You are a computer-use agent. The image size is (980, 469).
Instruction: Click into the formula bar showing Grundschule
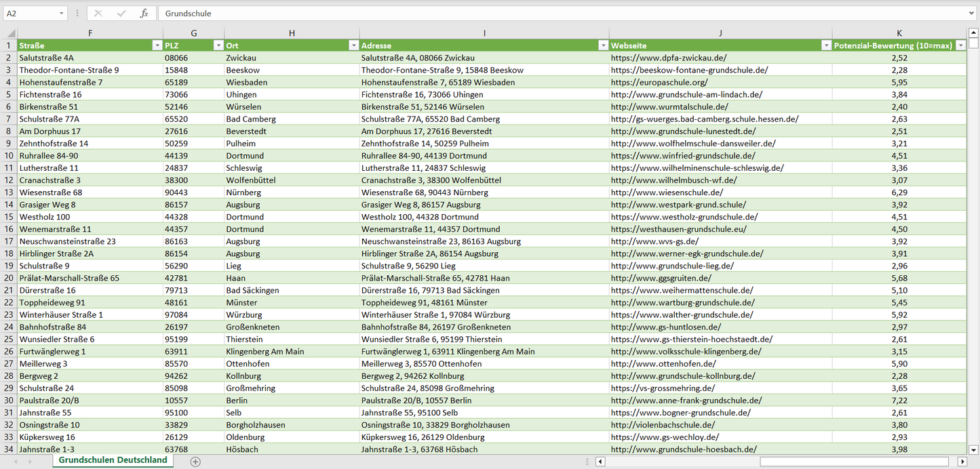pyautogui.click(x=543, y=14)
